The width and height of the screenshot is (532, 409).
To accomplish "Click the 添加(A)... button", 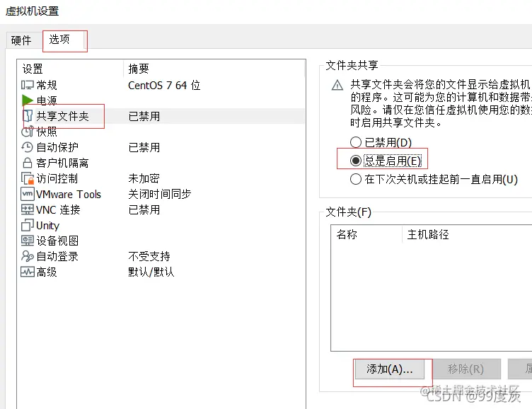I will click(390, 369).
